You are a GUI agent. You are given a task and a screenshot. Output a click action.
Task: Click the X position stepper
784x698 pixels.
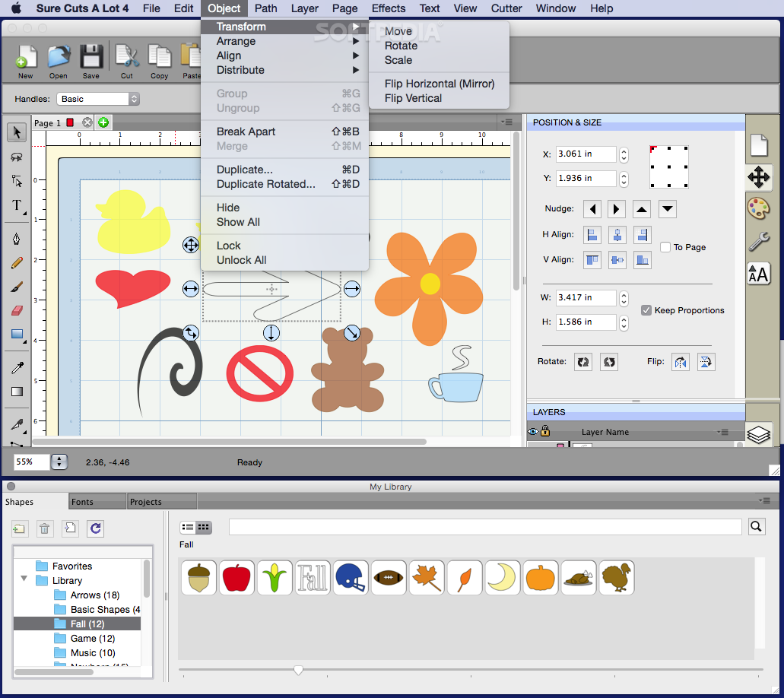coord(624,154)
